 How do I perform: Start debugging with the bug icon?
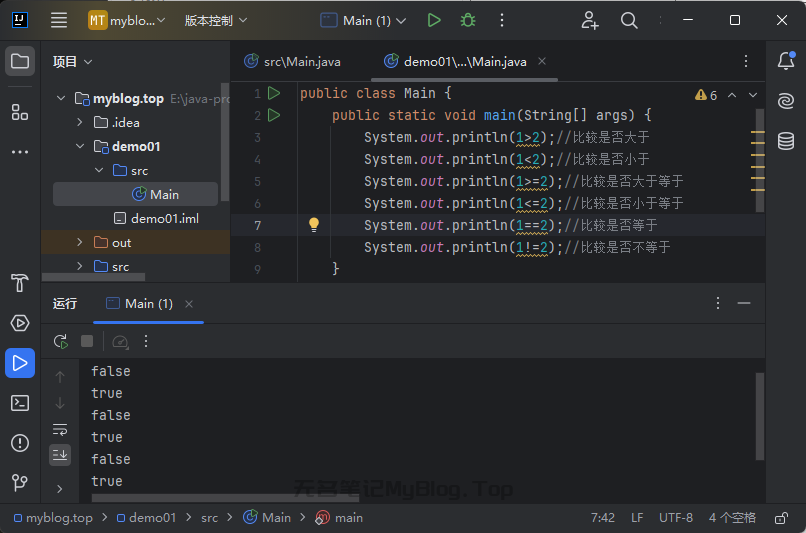(x=468, y=21)
